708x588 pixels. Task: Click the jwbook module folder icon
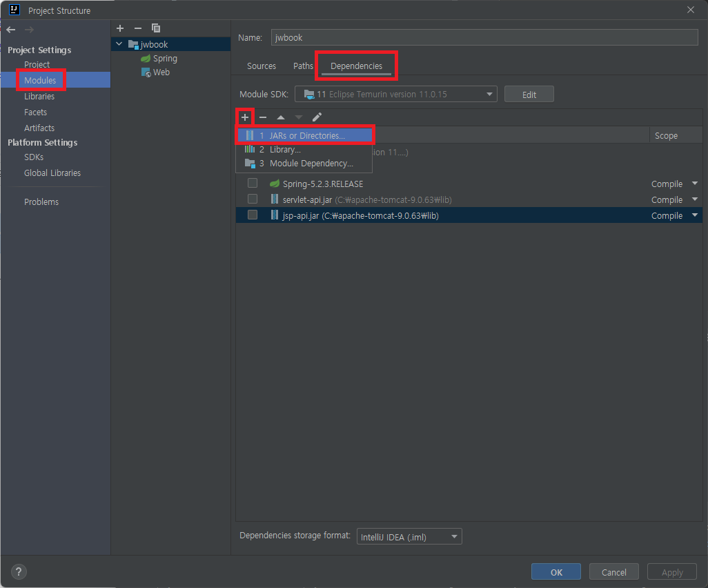pos(133,44)
